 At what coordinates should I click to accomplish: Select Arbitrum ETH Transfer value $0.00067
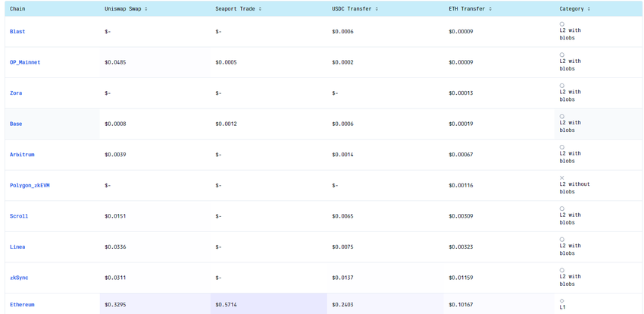click(x=461, y=155)
